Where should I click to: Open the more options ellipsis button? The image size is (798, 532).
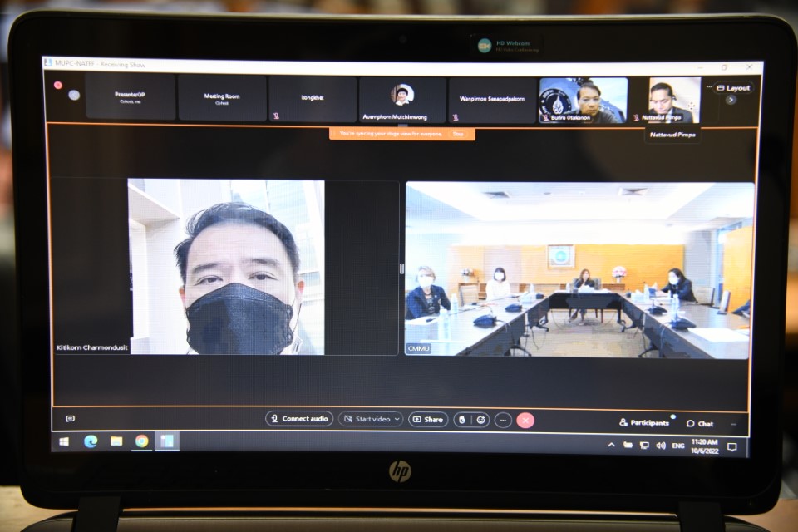503,420
